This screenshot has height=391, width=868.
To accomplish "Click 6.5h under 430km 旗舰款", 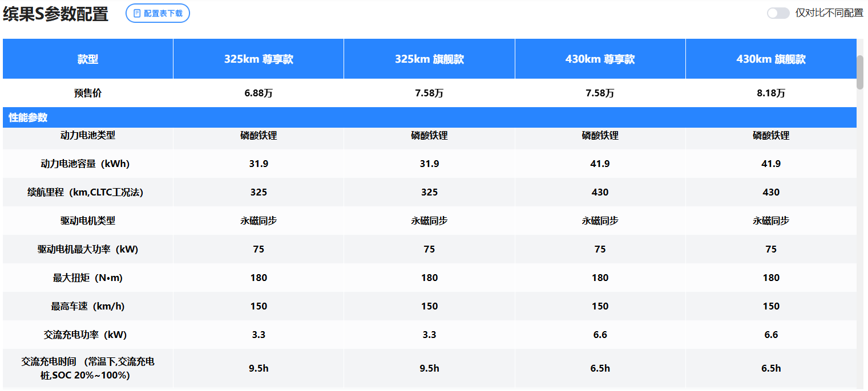I will click(x=771, y=368).
